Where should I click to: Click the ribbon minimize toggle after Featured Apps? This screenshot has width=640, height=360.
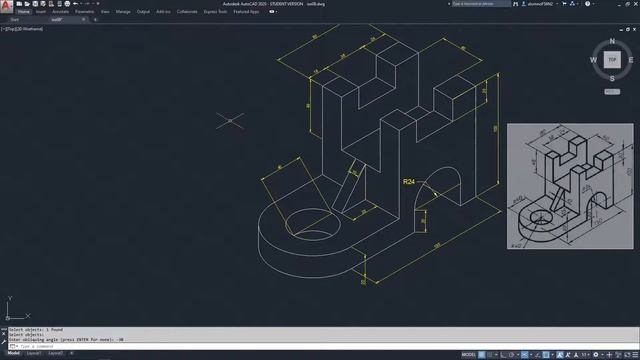[272, 12]
